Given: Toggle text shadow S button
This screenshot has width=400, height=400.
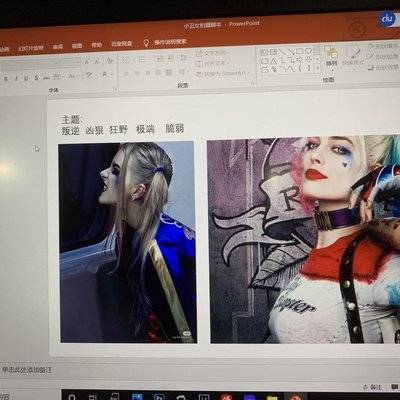Looking at the screenshot, I should pyautogui.click(x=36, y=78).
